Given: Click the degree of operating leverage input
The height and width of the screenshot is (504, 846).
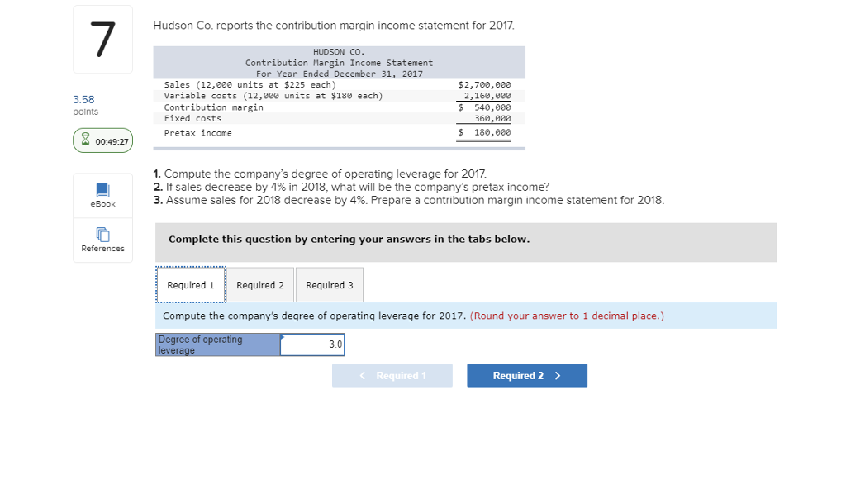Looking at the screenshot, I should click(312, 345).
